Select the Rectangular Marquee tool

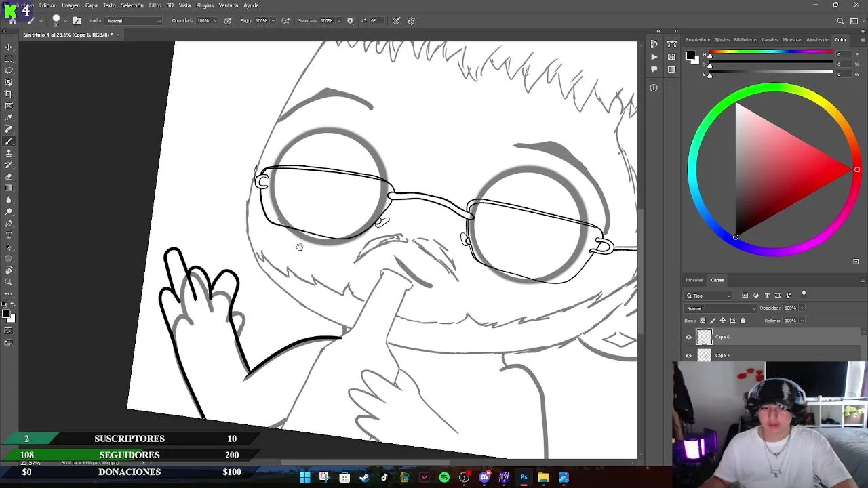click(x=9, y=59)
